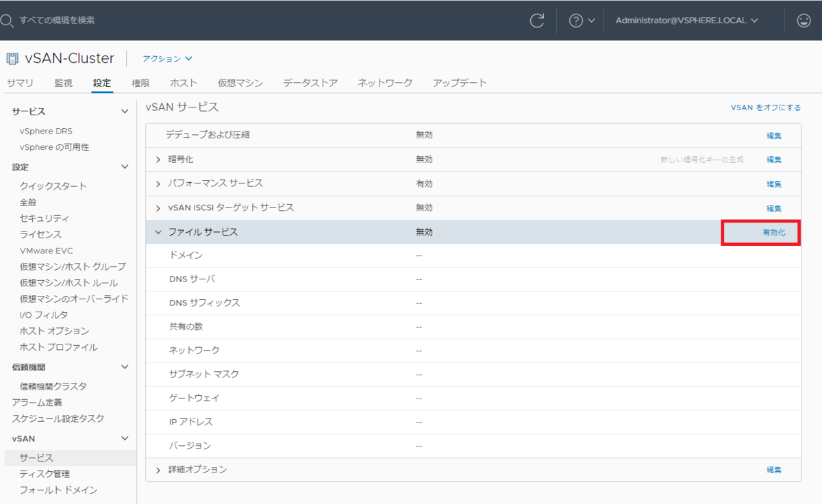822x504 pixels.
Task: Open the ホスト tab
Action: [184, 83]
